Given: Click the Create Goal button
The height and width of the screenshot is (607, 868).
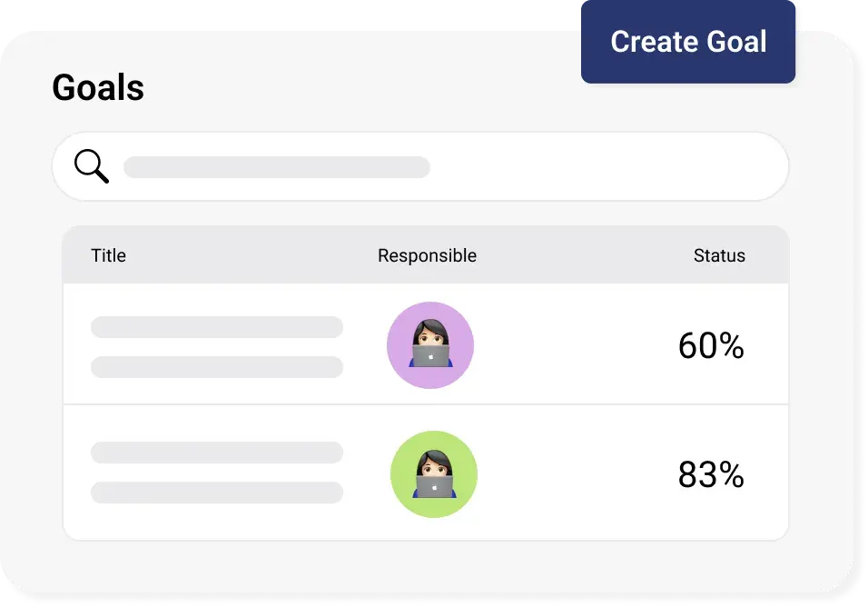Looking at the screenshot, I should pyautogui.click(x=688, y=43).
